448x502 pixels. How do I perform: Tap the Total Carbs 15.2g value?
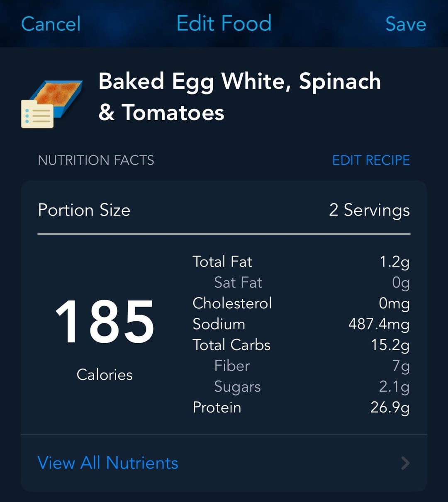pyautogui.click(x=390, y=345)
